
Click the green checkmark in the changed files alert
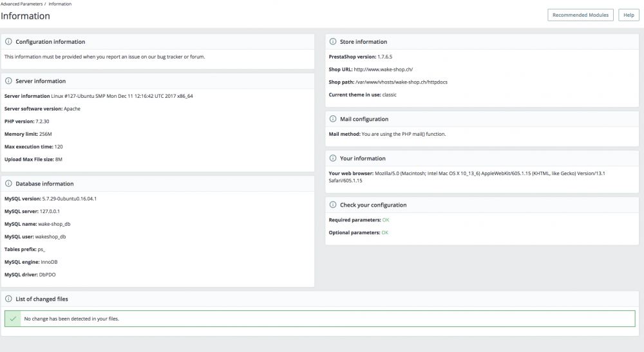(13, 319)
